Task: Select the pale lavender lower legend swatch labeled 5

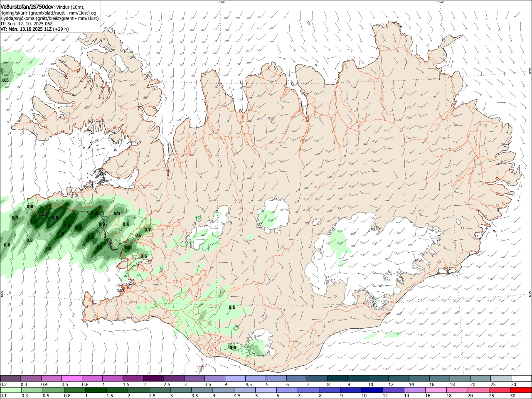Action: coord(266,390)
